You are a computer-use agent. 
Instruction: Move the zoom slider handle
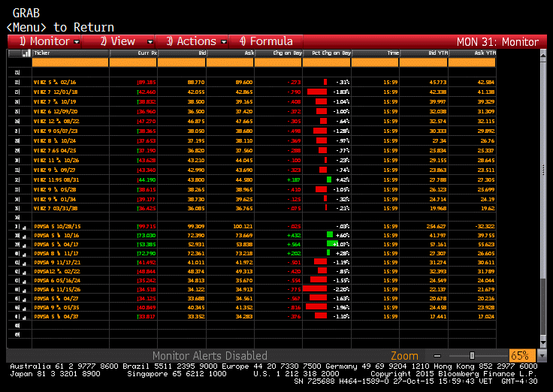pyautogui.click(x=472, y=356)
